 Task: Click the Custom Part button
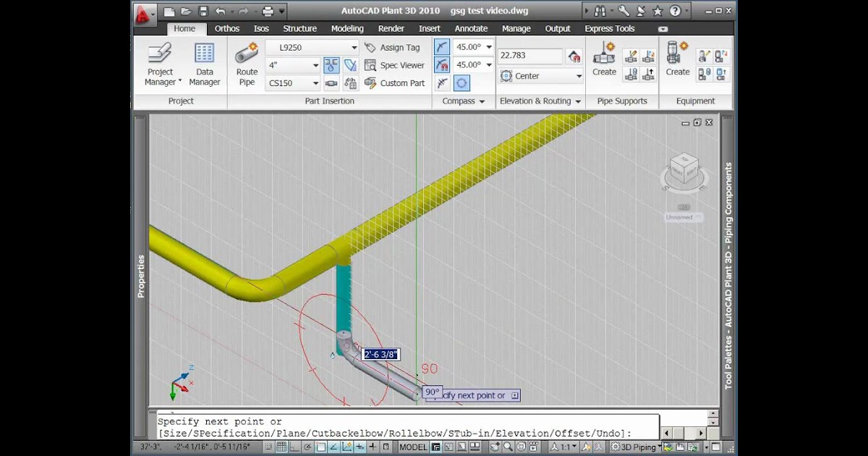394,83
